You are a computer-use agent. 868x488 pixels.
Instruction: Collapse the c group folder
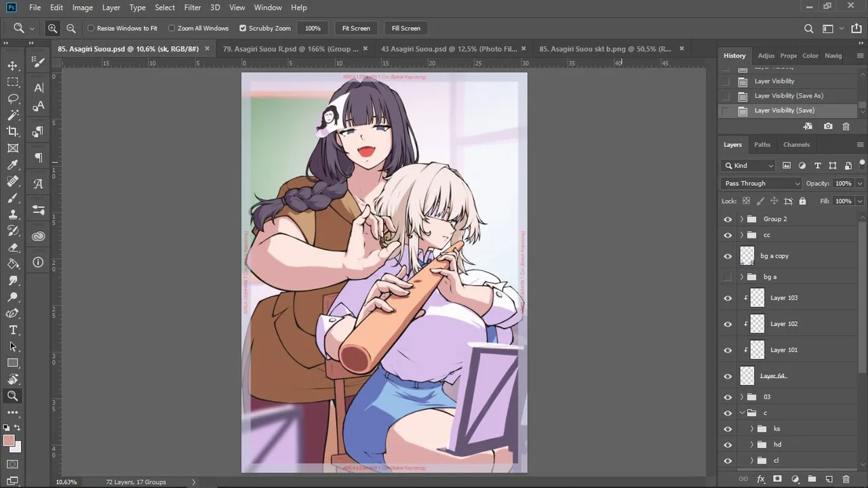741,413
